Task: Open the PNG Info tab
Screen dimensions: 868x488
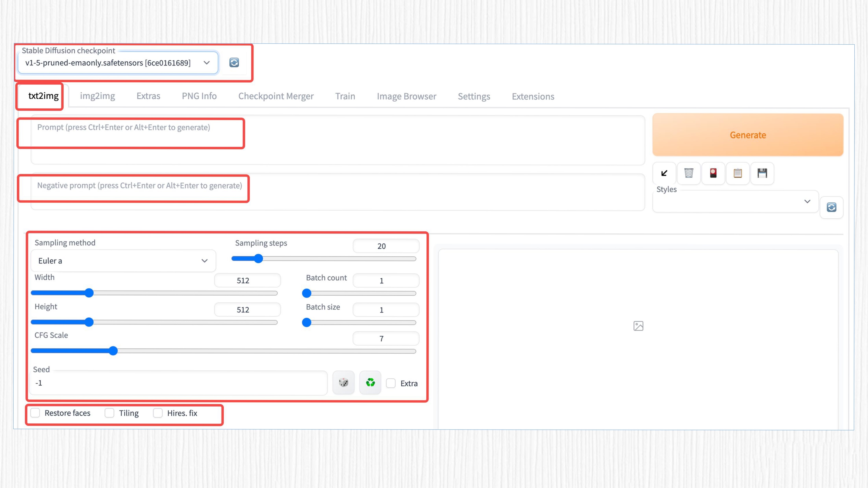Action: 199,96
